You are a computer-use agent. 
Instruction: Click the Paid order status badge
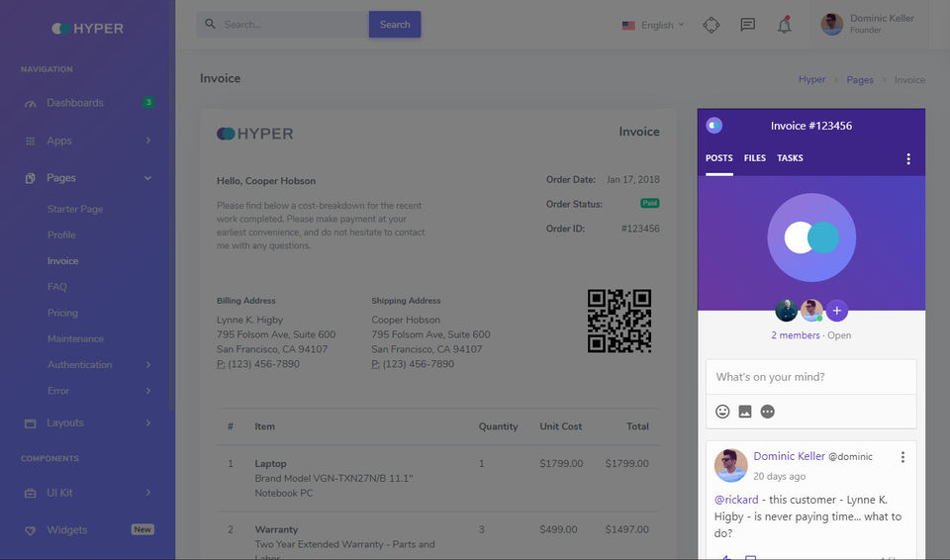tap(650, 204)
